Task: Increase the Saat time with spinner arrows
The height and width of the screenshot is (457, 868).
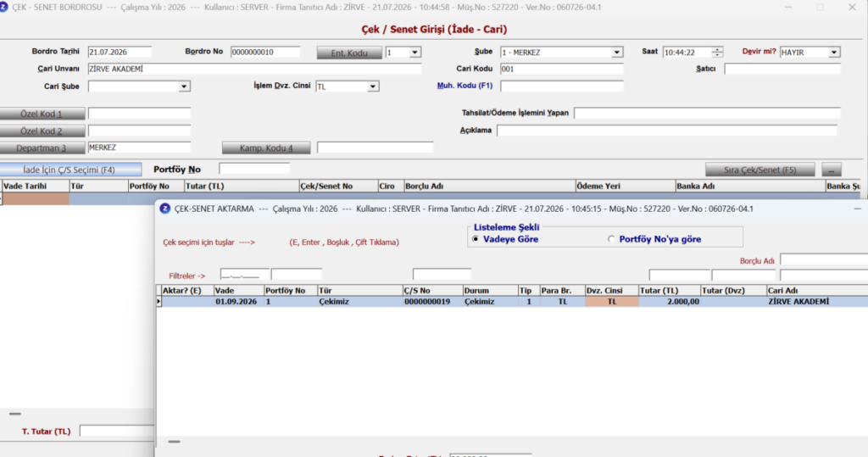Action: 717,49
